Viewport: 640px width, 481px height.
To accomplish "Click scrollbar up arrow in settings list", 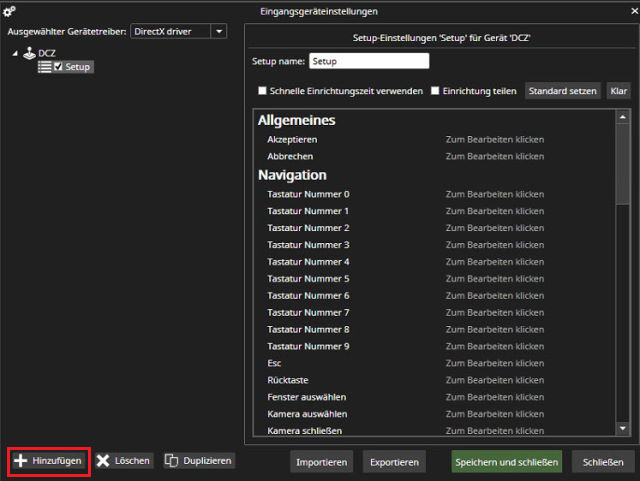I will click(x=622, y=117).
